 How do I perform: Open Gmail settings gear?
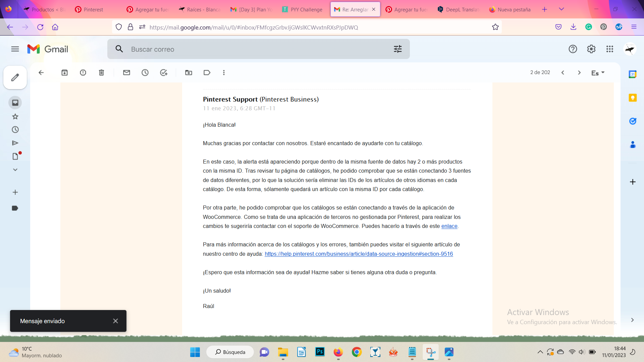pos(591,49)
